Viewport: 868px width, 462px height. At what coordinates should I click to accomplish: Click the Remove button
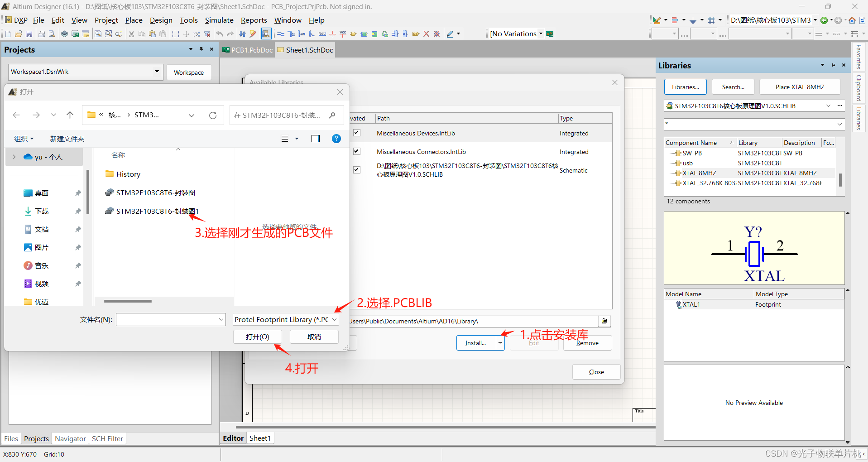(587, 343)
